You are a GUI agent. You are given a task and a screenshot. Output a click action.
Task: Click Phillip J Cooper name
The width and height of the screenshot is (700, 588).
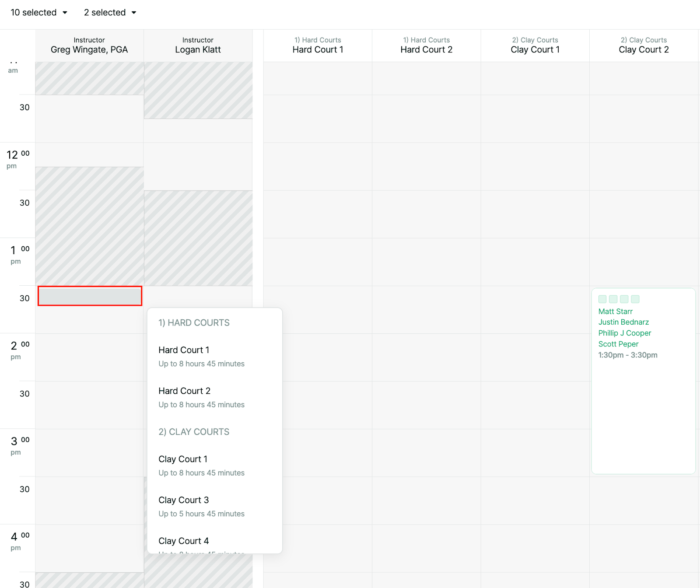tap(624, 333)
